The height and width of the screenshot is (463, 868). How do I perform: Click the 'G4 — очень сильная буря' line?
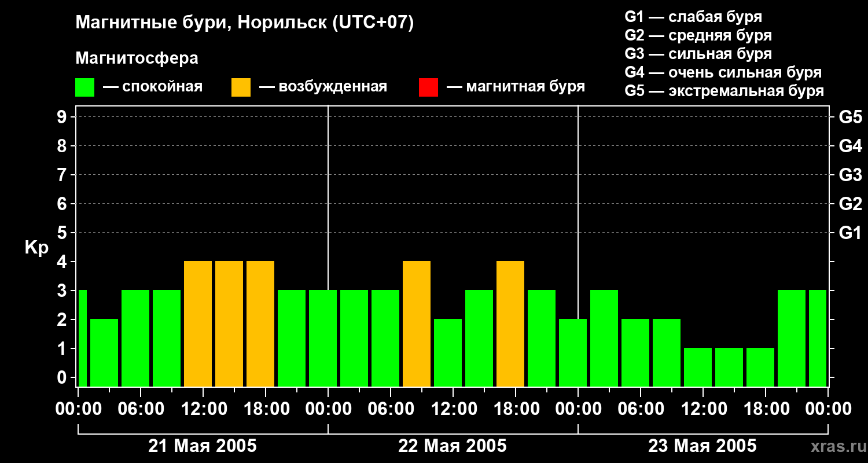[x=723, y=72]
